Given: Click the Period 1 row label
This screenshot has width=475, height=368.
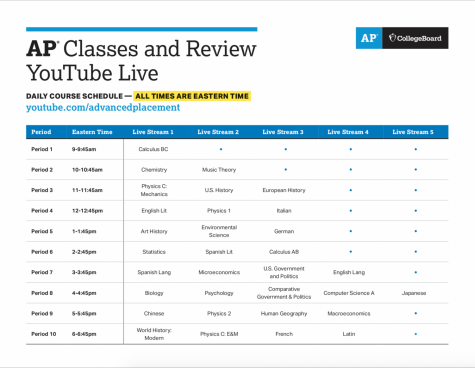Looking at the screenshot, I should (x=42, y=149).
